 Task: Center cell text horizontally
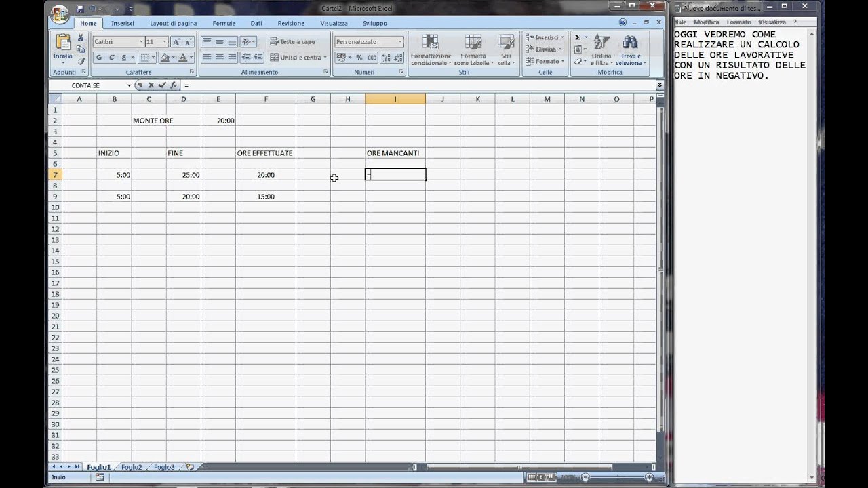pyautogui.click(x=220, y=58)
